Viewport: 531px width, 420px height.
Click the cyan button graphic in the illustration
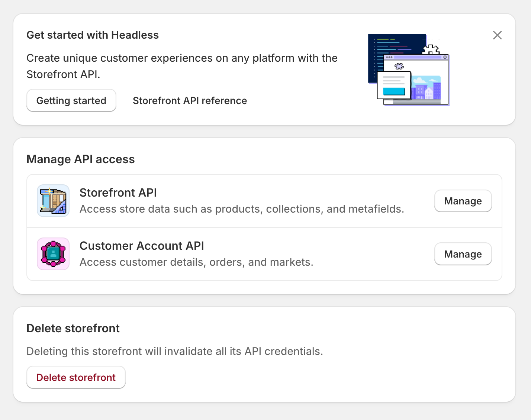click(394, 91)
